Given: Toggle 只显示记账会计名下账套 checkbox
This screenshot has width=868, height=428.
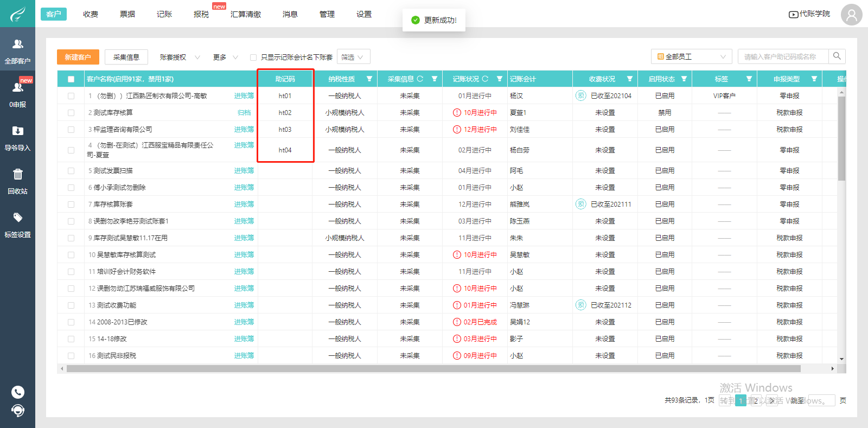Looking at the screenshot, I should coord(253,58).
